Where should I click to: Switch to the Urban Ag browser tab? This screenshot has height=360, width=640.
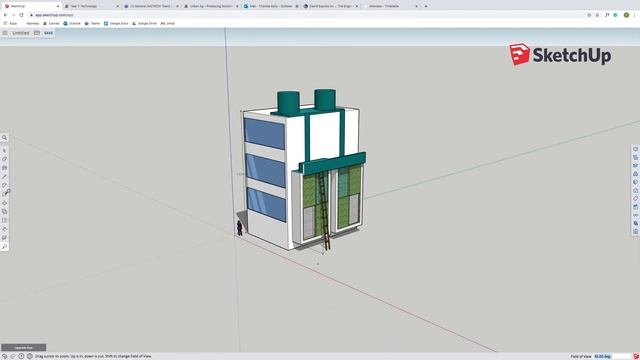(x=210, y=6)
